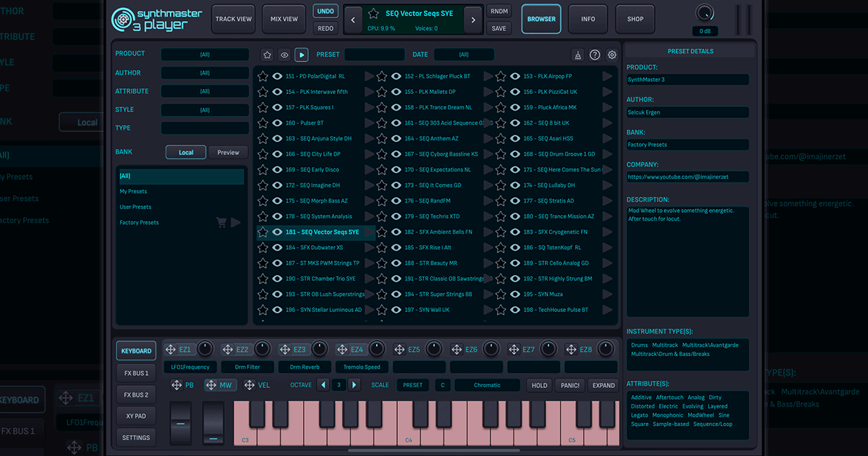Open MIX VIEW
The width and height of the screenshot is (868, 456).
[284, 20]
